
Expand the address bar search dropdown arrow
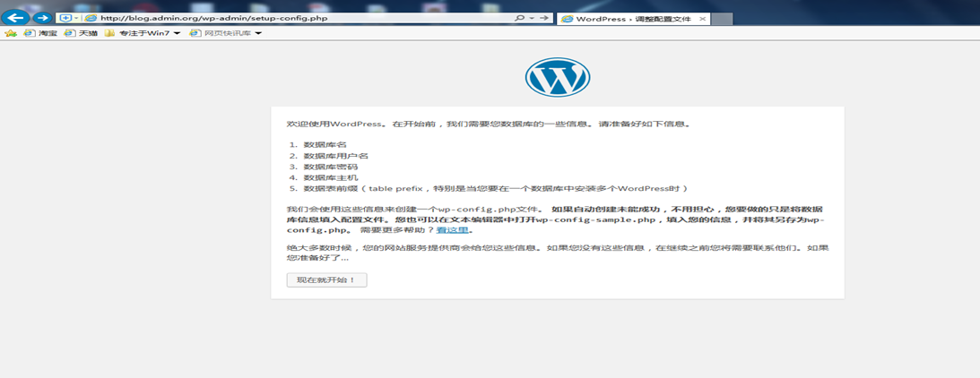pos(532,18)
